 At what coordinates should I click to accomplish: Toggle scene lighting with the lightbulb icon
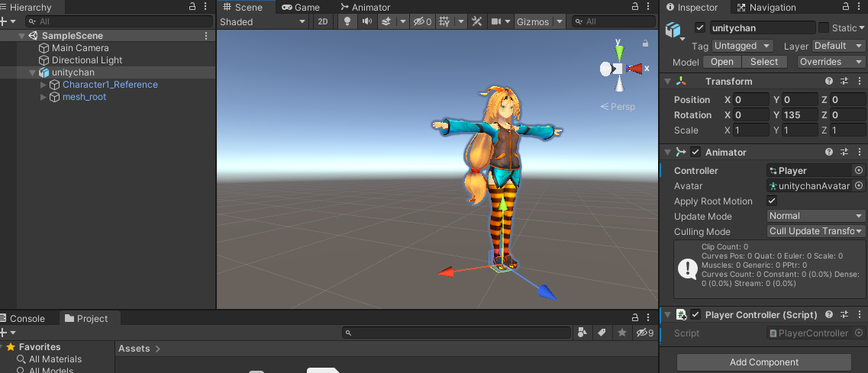pyautogui.click(x=347, y=21)
